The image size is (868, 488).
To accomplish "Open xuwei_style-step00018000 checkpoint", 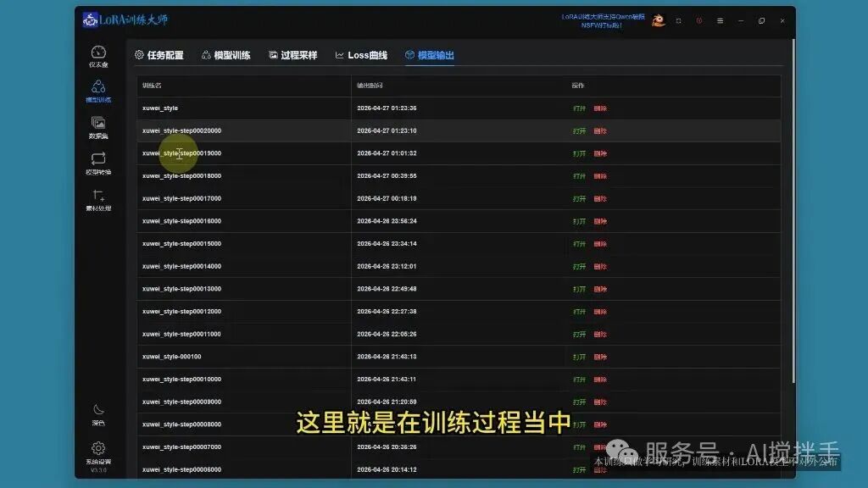I will [579, 176].
